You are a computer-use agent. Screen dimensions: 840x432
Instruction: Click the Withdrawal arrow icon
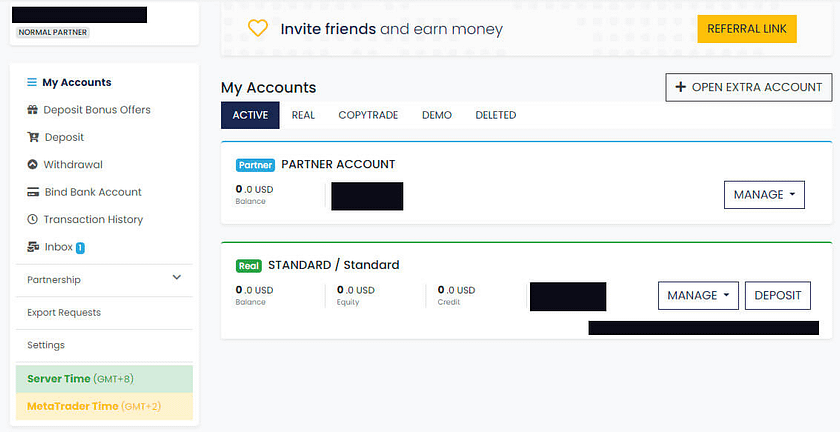33,165
